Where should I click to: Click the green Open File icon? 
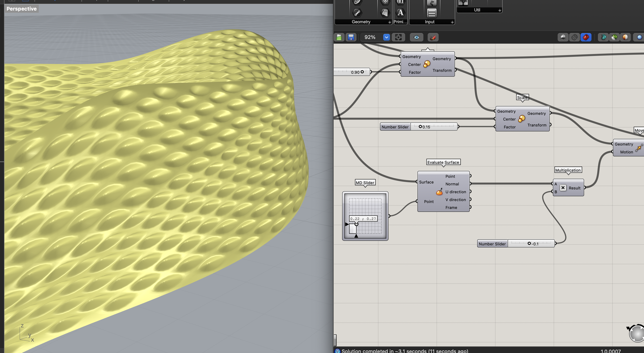pos(339,37)
